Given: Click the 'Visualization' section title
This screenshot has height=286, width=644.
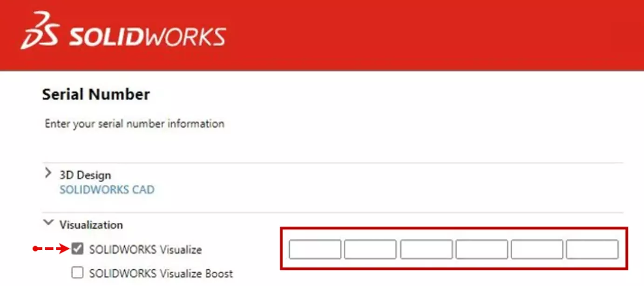Looking at the screenshot, I should [x=91, y=225].
